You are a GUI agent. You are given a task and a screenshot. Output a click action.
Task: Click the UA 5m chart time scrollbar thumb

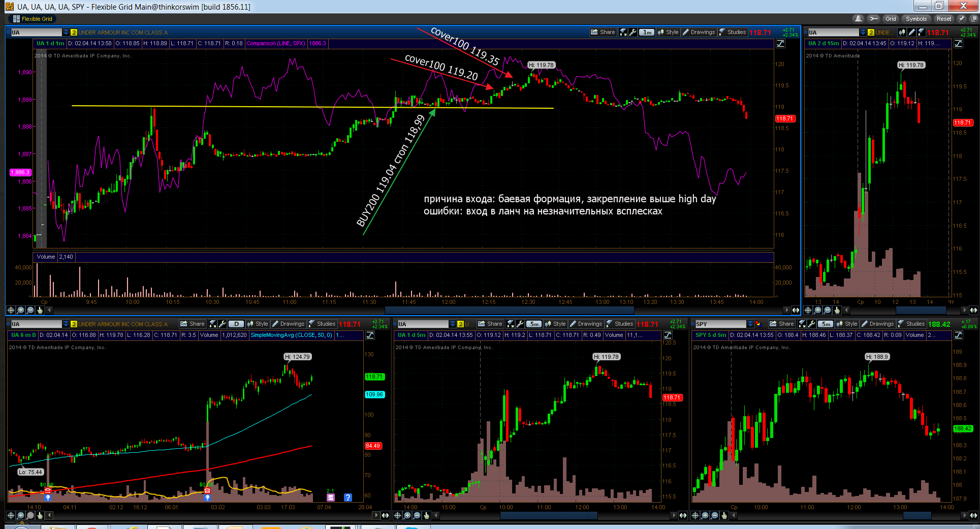[x=549, y=515]
